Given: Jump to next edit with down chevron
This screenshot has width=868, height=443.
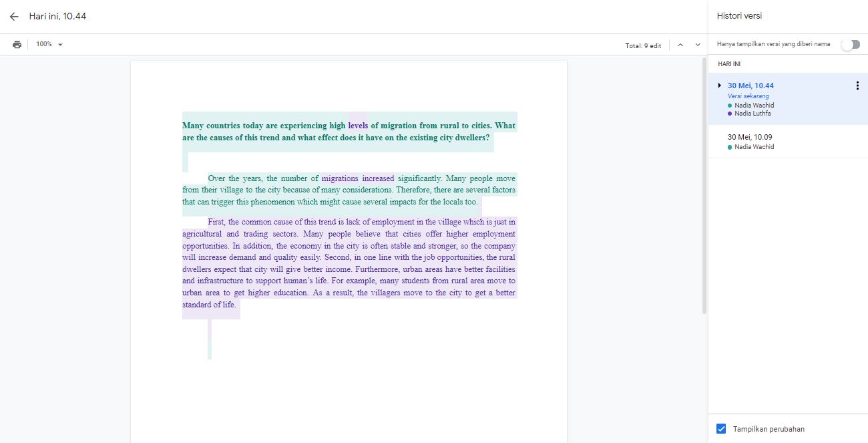Looking at the screenshot, I should (x=698, y=45).
